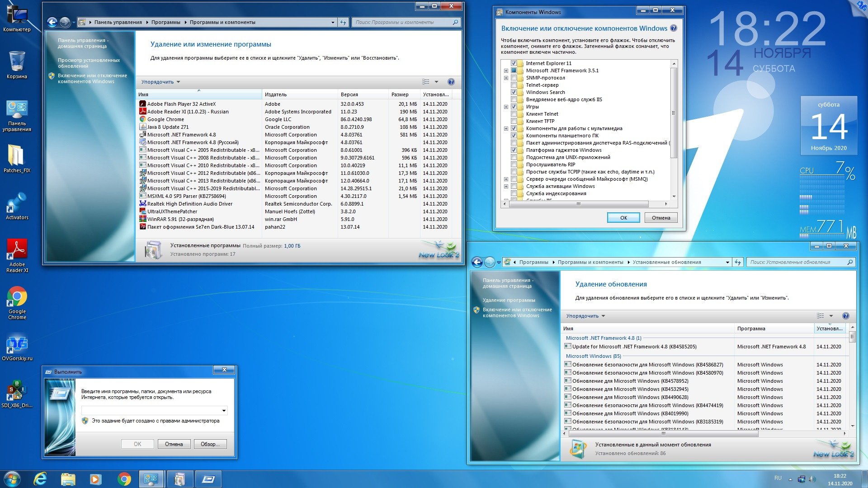This screenshot has width=868, height=488.
Task: Sort by Размер column header
Action: (x=404, y=94)
